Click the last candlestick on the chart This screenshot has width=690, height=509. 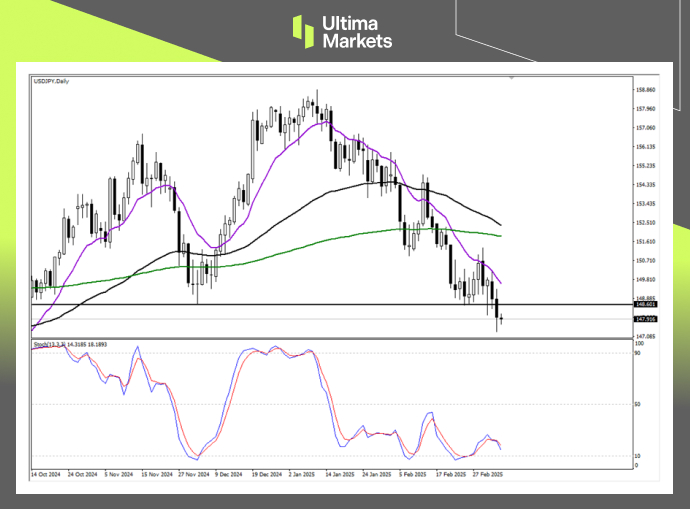coord(501,319)
